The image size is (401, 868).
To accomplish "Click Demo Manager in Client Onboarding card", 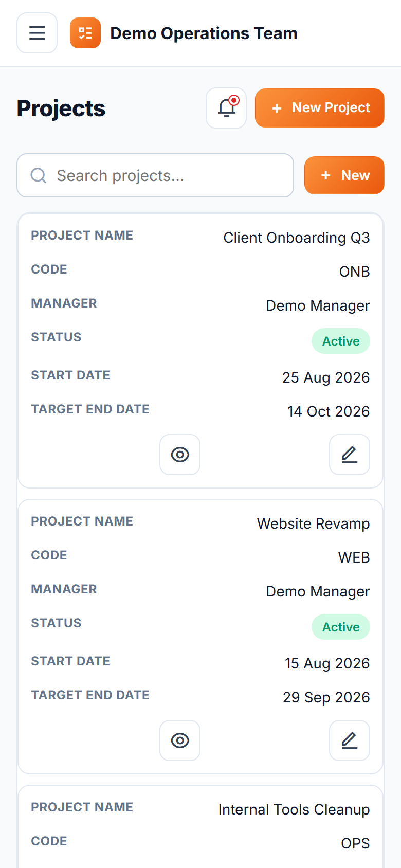I will (318, 306).
